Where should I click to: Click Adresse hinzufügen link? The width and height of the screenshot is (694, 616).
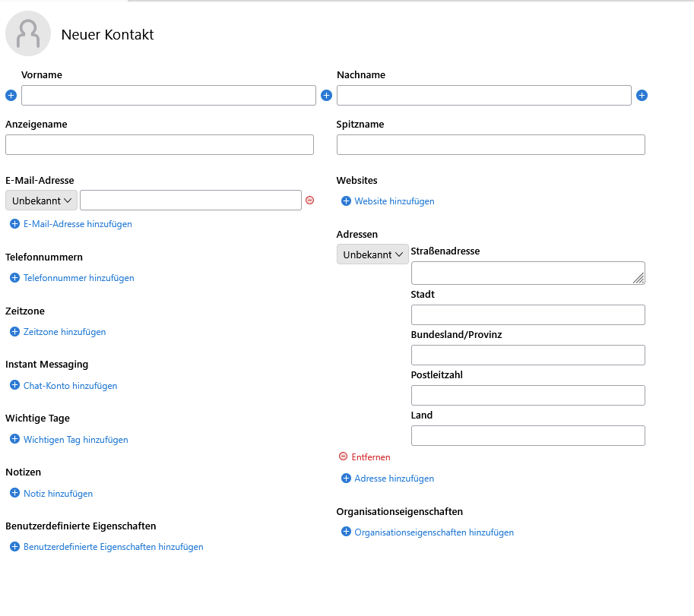[394, 478]
